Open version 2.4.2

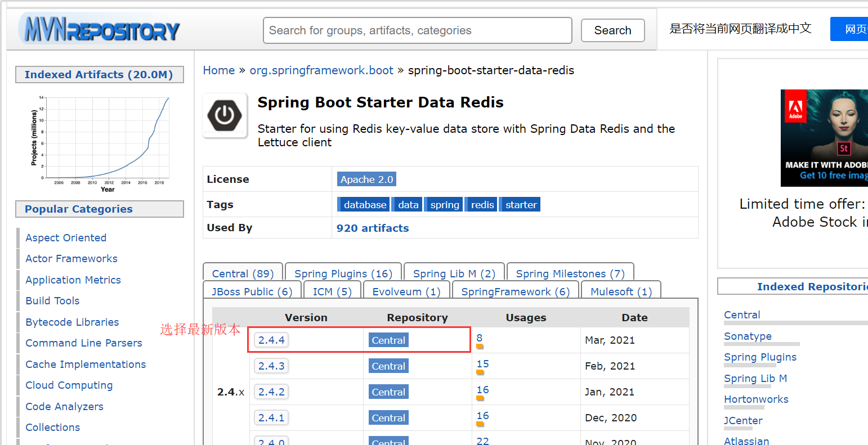pos(271,392)
